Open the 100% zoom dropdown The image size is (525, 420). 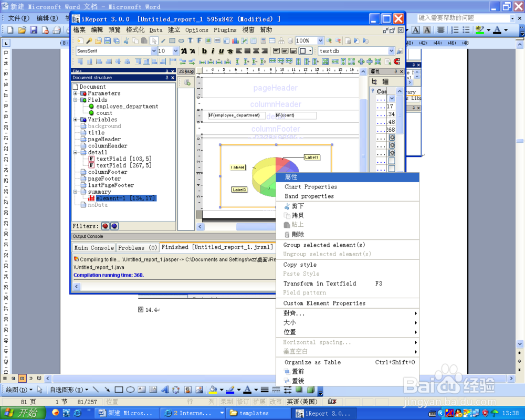coord(320,41)
